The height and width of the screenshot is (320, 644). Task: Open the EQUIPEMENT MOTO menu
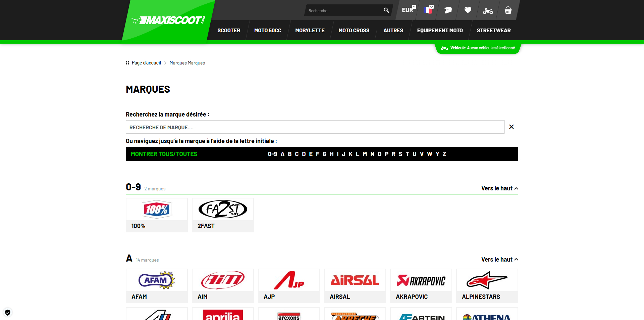pos(440,31)
